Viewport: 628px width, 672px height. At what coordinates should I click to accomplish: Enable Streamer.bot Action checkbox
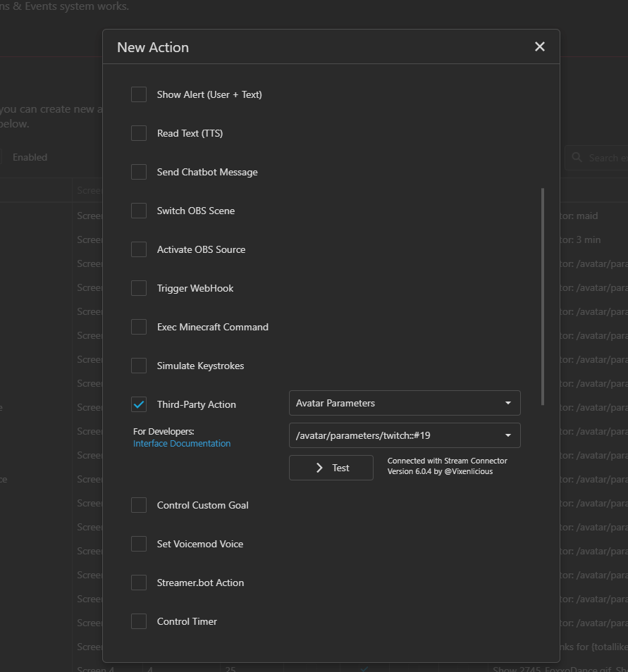click(139, 583)
